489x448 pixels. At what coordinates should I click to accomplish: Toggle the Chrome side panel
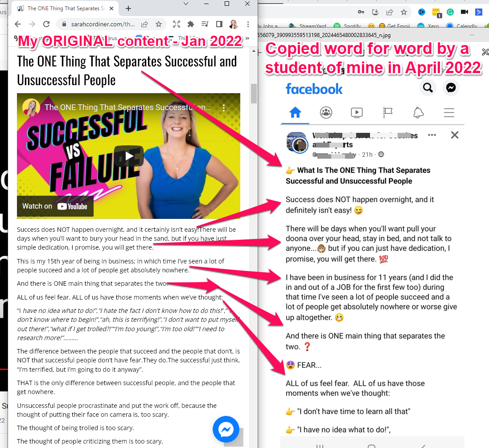click(x=219, y=24)
